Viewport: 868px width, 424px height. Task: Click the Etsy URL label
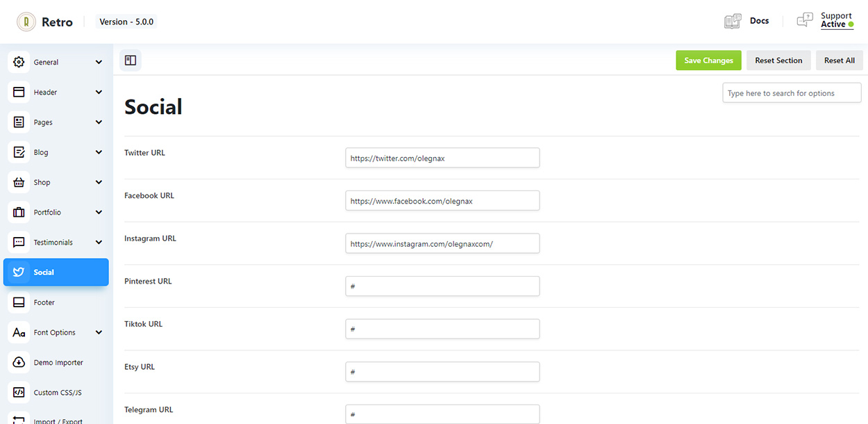(x=140, y=367)
